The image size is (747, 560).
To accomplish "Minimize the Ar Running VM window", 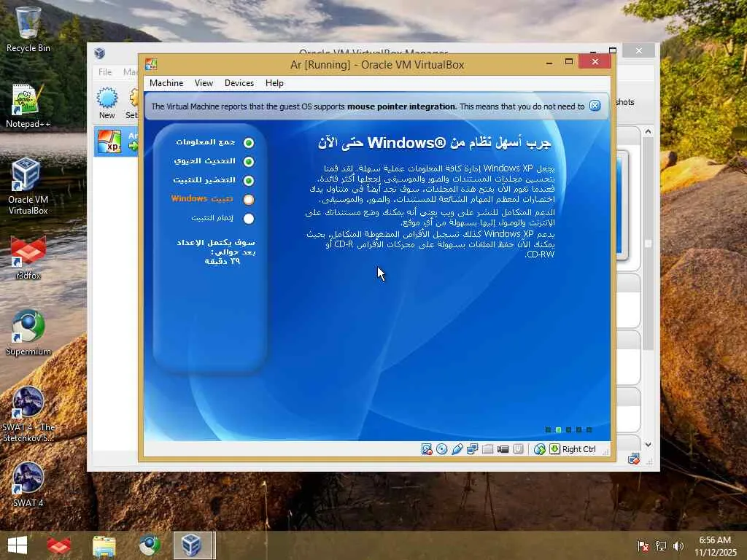I will point(549,63).
